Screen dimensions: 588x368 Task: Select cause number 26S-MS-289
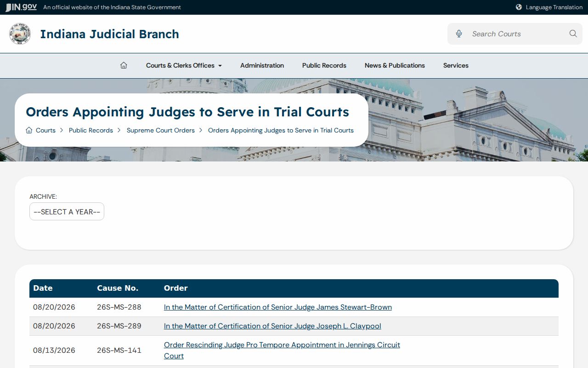[119, 326]
